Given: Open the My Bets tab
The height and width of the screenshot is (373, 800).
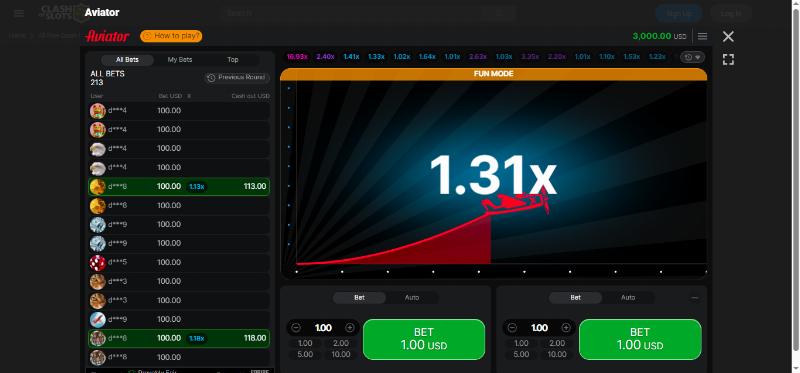Looking at the screenshot, I should (180, 60).
